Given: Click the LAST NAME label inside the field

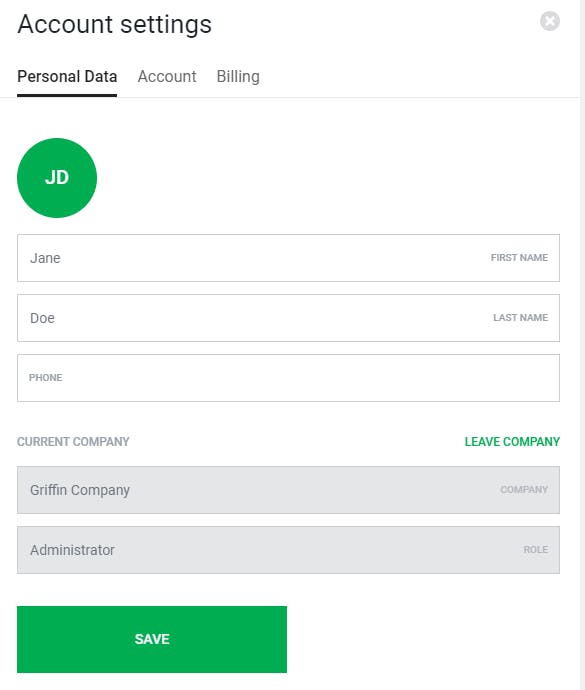Looking at the screenshot, I should tap(520, 318).
